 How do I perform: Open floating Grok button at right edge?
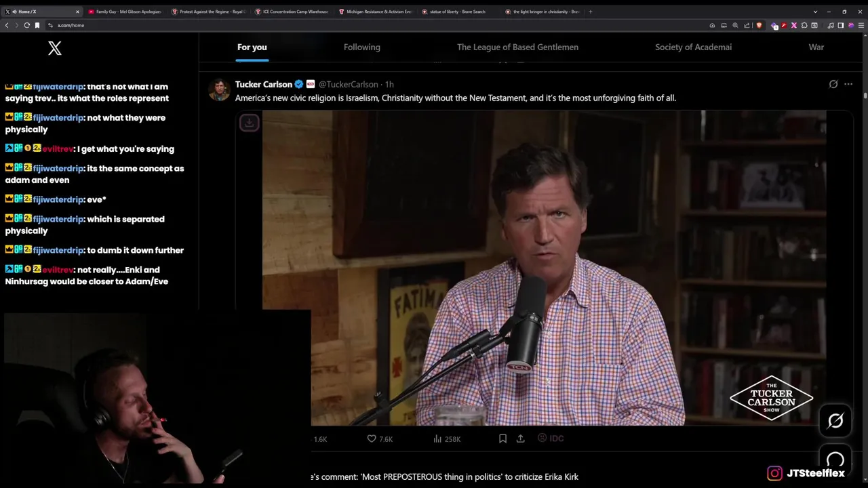835,421
